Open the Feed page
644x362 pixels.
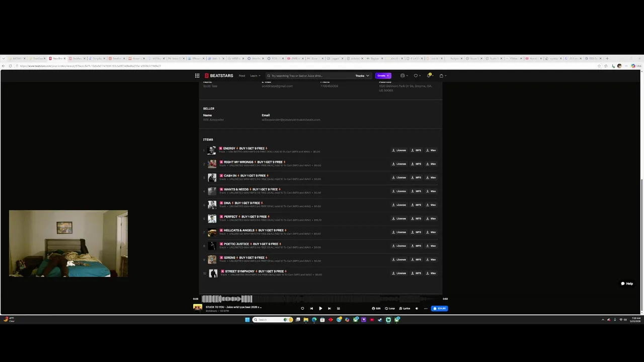(x=242, y=75)
